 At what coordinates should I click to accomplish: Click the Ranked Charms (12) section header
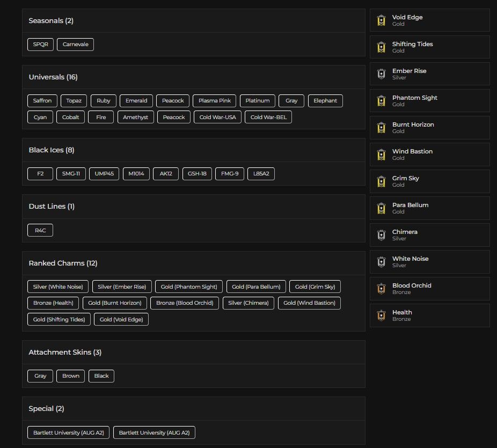click(x=63, y=263)
